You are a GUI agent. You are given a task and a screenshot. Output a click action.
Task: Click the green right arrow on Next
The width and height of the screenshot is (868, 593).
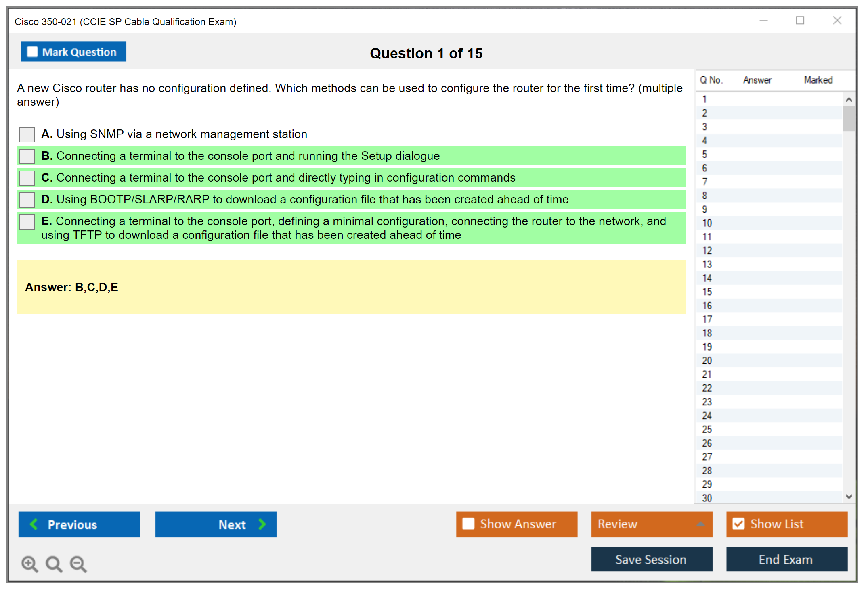pyautogui.click(x=262, y=524)
